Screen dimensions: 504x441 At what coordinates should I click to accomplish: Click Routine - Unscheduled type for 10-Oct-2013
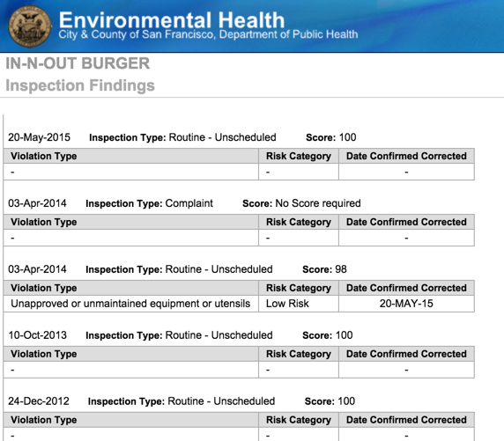(219, 335)
